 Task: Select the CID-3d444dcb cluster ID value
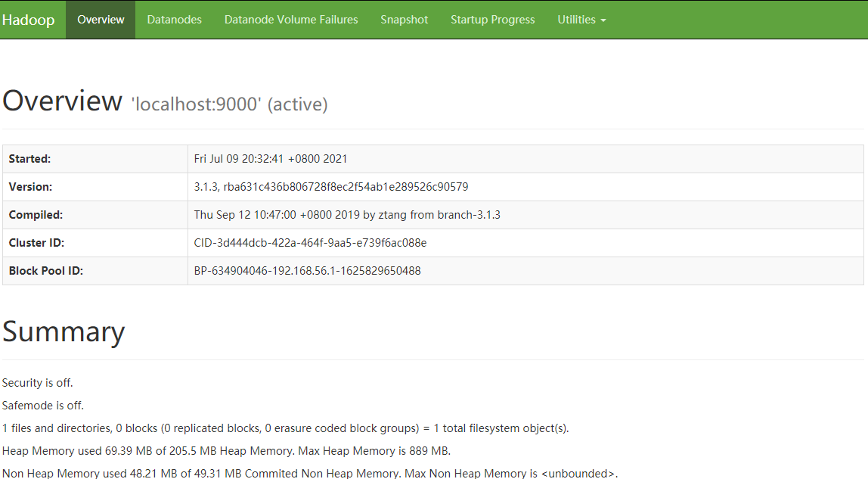[x=310, y=243]
